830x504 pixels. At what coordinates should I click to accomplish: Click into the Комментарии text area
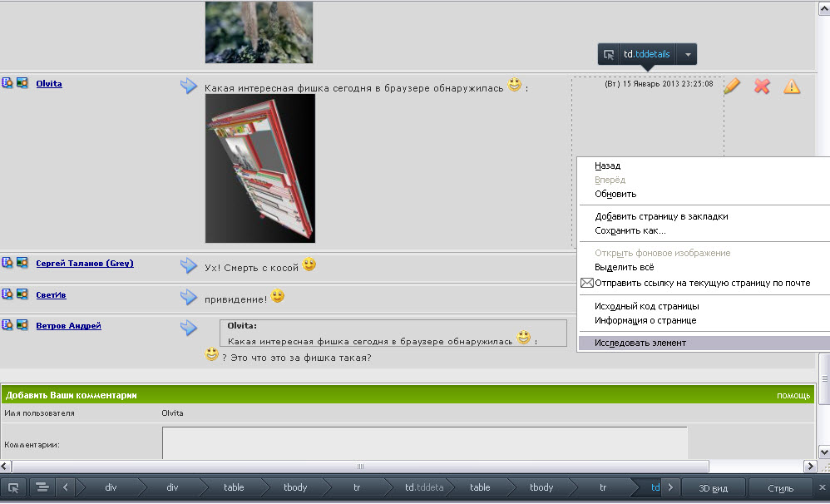(x=424, y=442)
